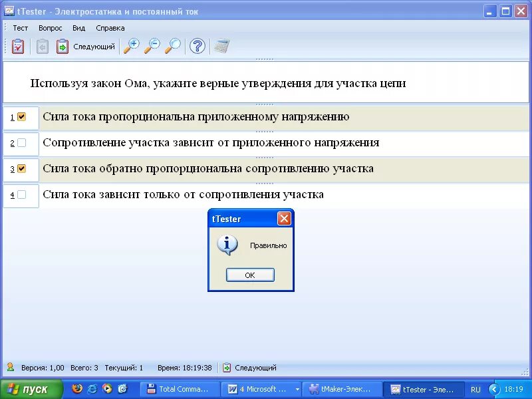Screen dimensions: 532x399
Task: Open the Справка menu
Action: coord(110,28)
